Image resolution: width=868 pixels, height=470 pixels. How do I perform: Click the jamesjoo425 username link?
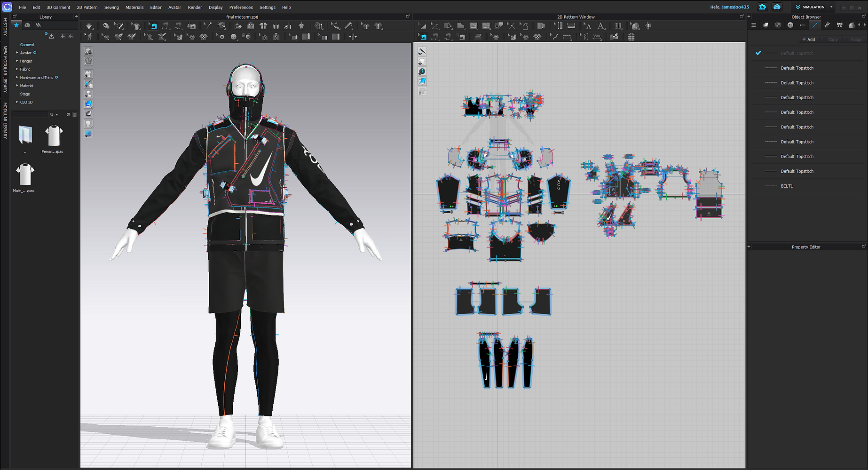735,7
